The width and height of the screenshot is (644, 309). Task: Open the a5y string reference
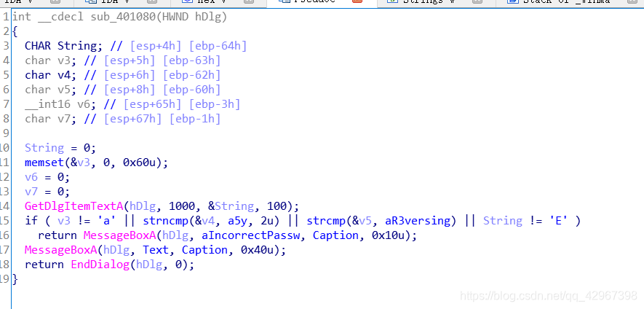click(238, 221)
